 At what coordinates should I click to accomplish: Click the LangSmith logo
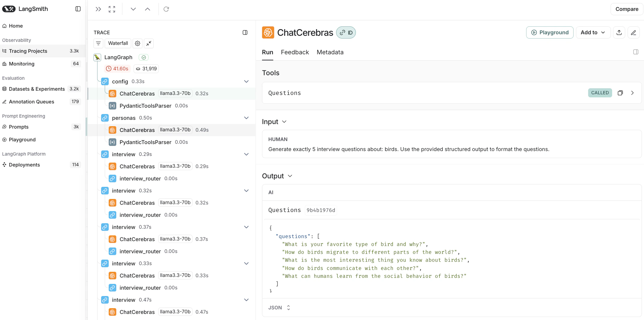(x=25, y=9)
